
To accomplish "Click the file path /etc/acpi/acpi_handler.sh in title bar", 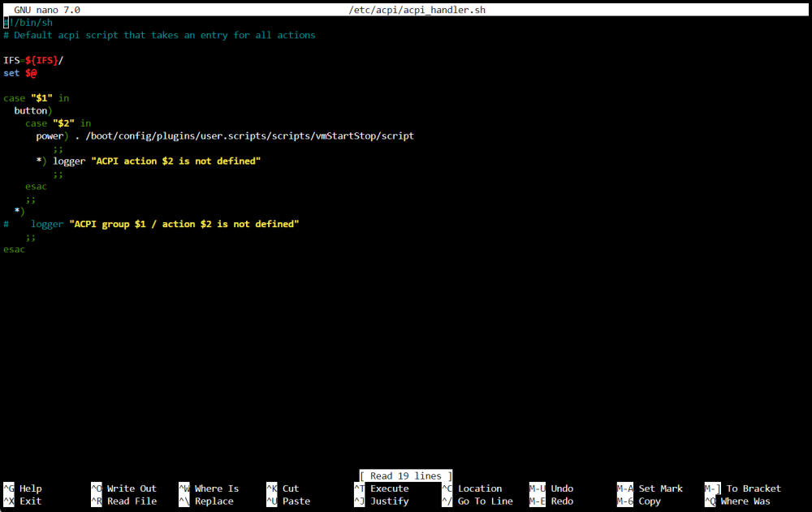I will [x=417, y=10].
